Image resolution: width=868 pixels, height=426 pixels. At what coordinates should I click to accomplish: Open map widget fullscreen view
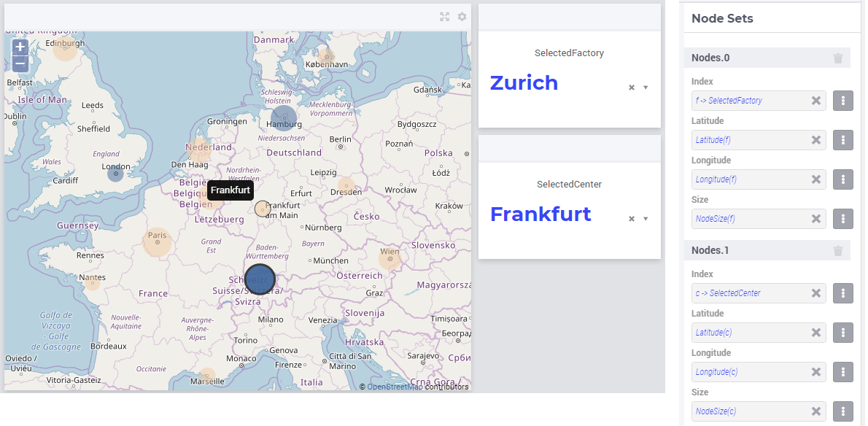(x=444, y=18)
